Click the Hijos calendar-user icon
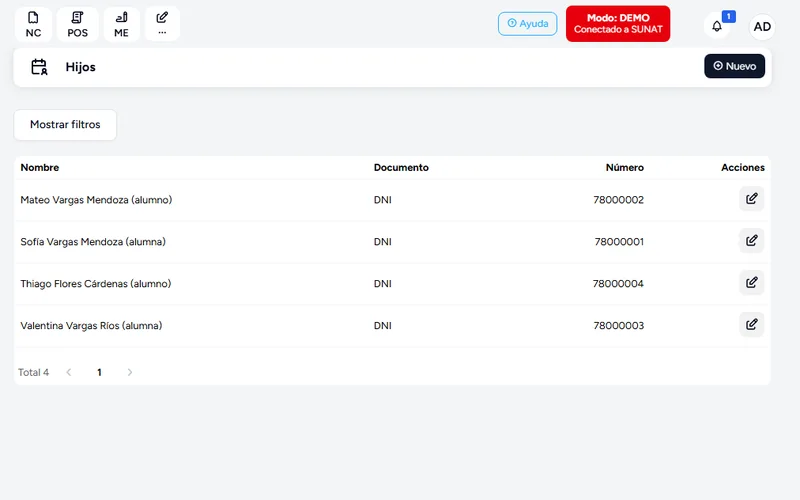800x500 pixels. click(39, 67)
